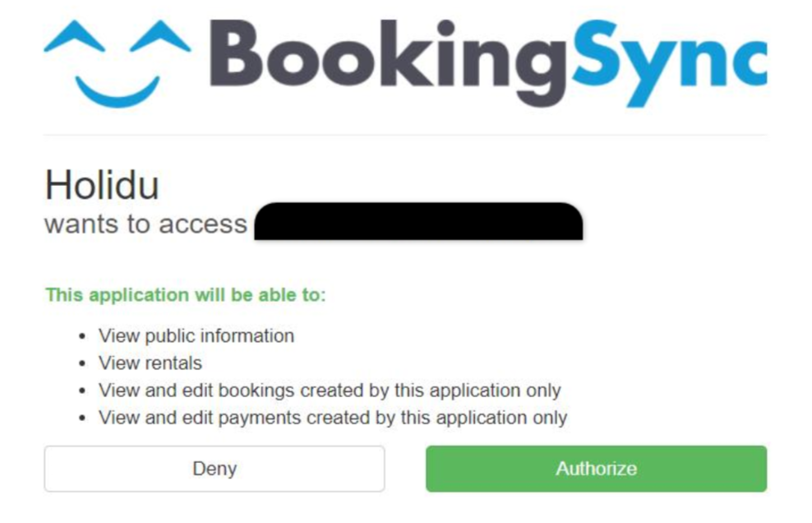Click the BookingSync smile curve logo
The height and width of the screenshot is (523, 812).
click(x=118, y=89)
